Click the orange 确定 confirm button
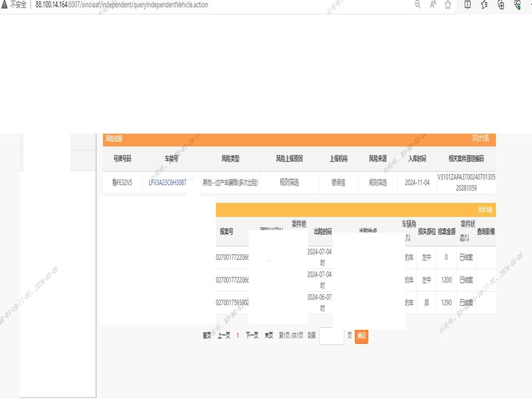 [361, 336]
